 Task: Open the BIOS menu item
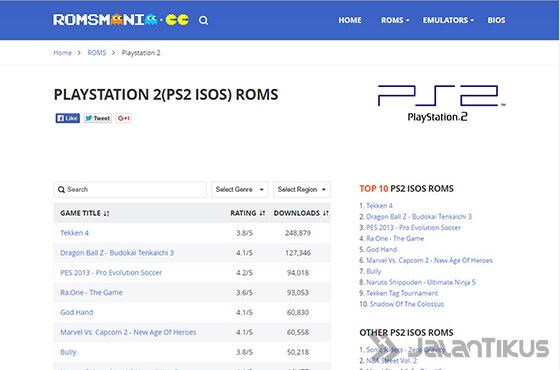496,20
